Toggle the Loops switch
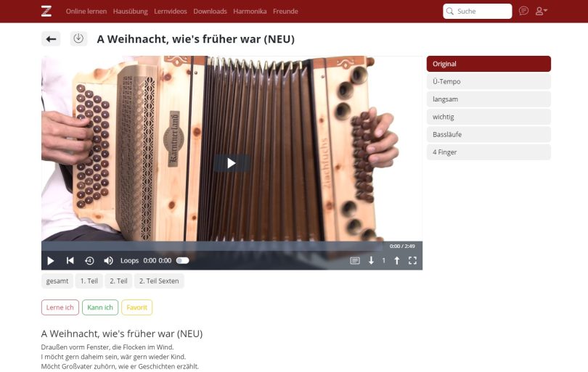The width and height of the screenshot is (588, 372). 183,261
